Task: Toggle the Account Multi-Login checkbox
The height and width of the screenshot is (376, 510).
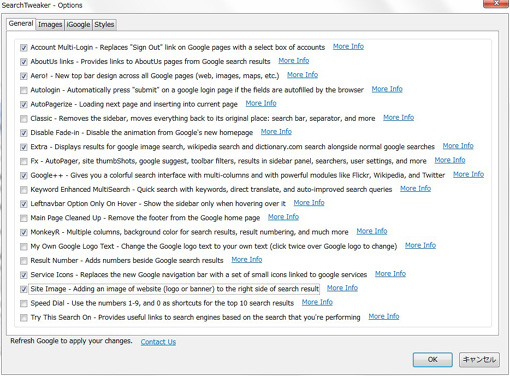Action: coord(23,48)
